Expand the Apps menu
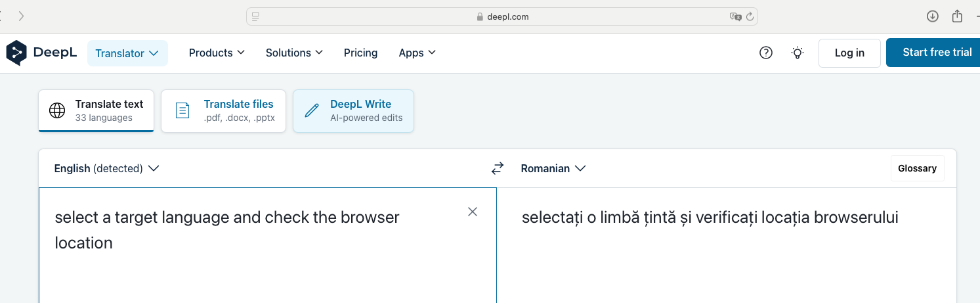This screenshot has height=303, width=980. (x=417, y=53)
